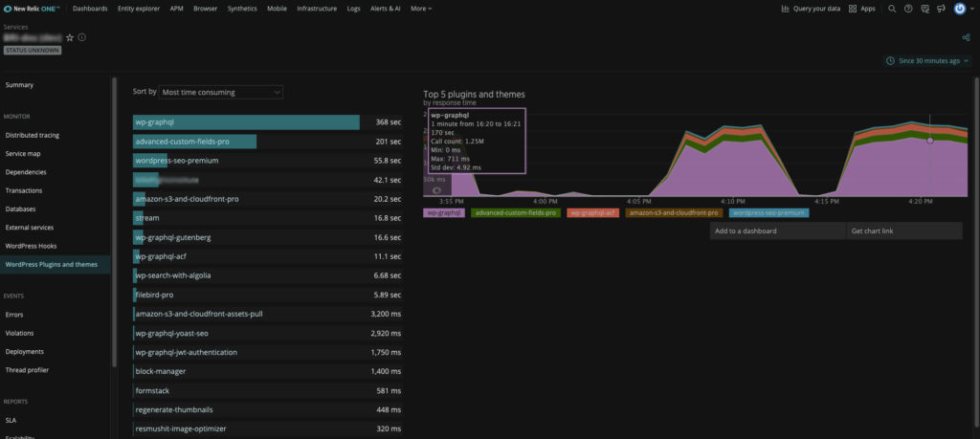Select wp-graphql-yoast-seo plugin row
This screenshot has height=439, width=980.
[x=268, y=334]
